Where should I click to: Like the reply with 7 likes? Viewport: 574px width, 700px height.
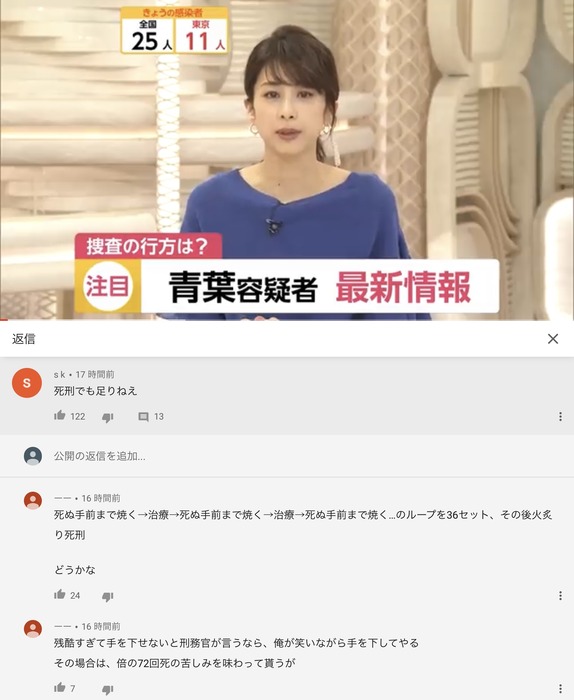(60, 688)
